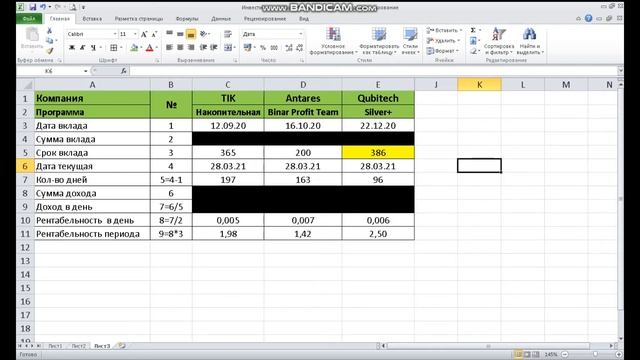Decrease decimal places
The image size is (640, 360).
(300, 48)
